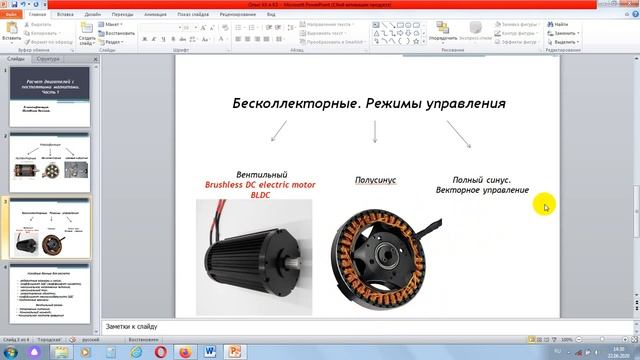This screenshot has width=640, height=360.
Task: Open Opera from the Windows taskbar
Action: coord(161,351)
